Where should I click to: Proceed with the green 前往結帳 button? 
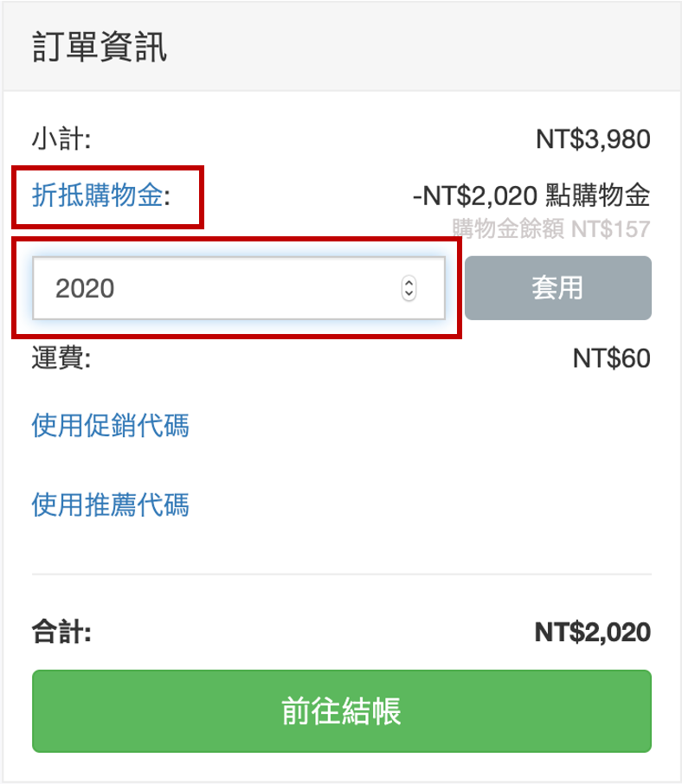tap(341, 711)
